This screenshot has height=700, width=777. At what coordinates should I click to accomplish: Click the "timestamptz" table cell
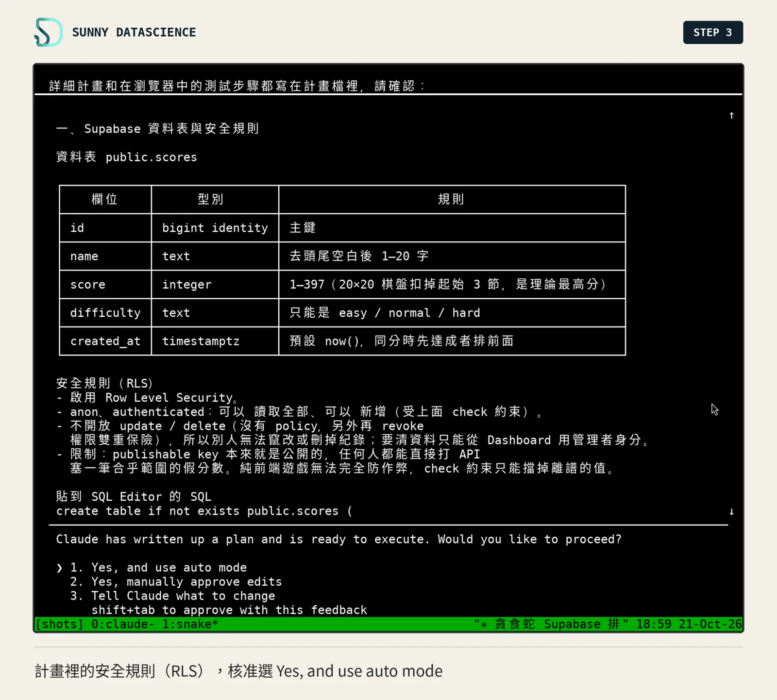[x=215, y=341]
